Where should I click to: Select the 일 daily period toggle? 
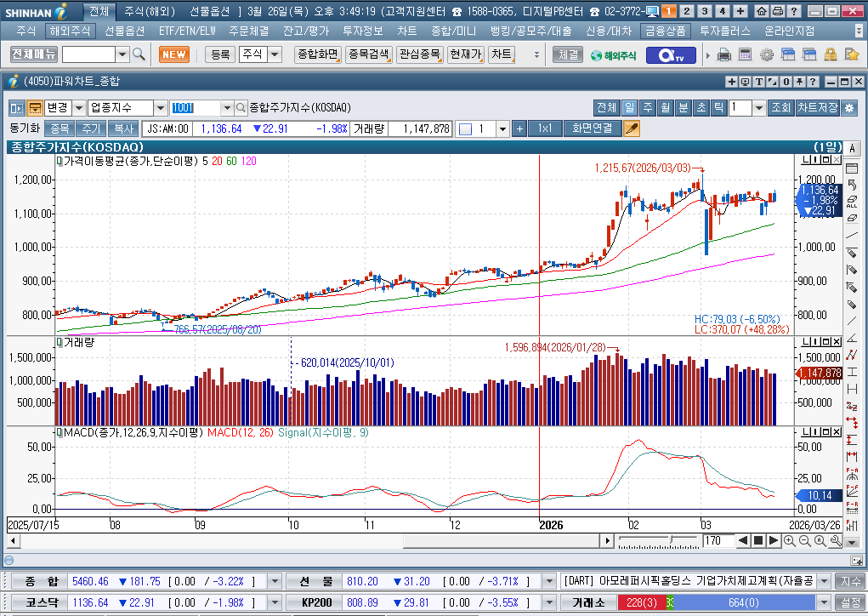tap(629, 107)
